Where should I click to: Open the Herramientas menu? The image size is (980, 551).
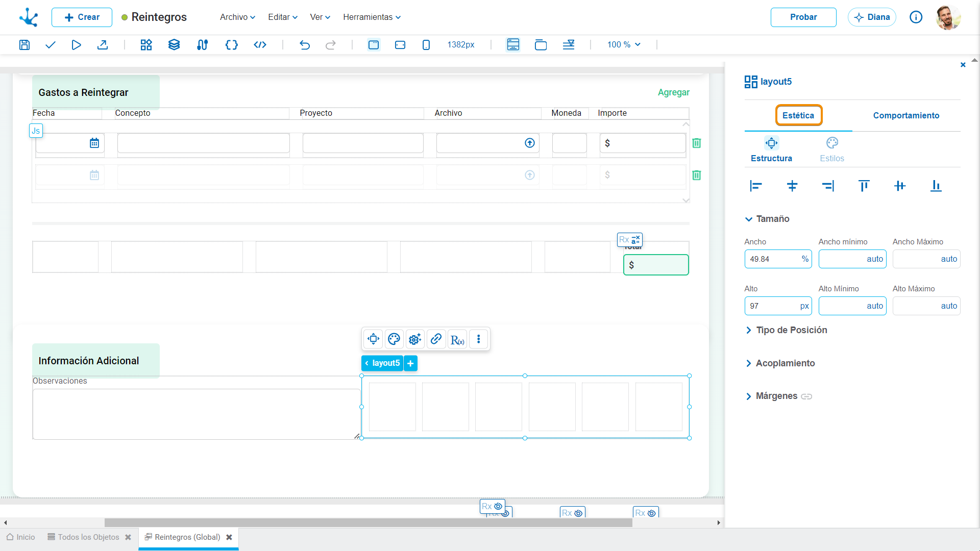(x=372, y=17)
